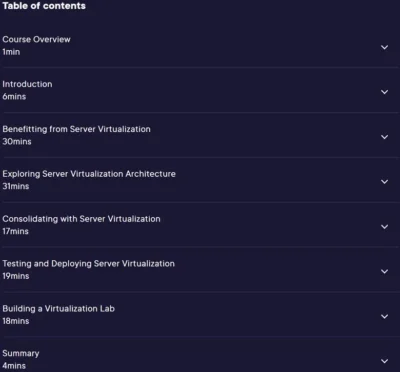Click the Table of contents heading
400x372 pixels.
[44, 6]
